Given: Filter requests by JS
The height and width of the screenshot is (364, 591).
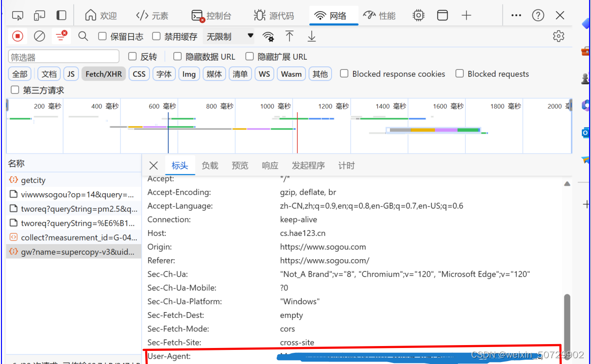Looking at the screenshot, I should 71,74.
